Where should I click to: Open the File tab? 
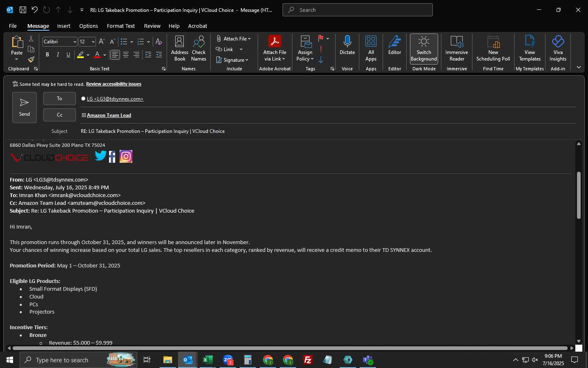(x=13, y=26)
